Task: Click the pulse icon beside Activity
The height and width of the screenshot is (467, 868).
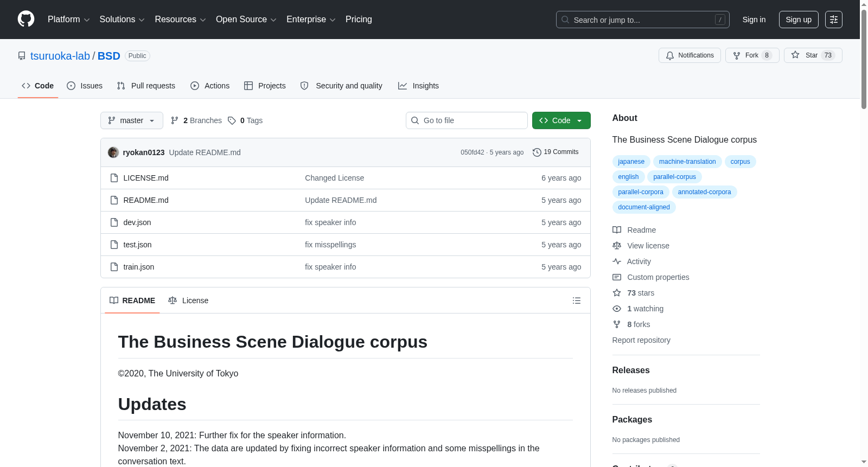Action: [x=617, y=261]
